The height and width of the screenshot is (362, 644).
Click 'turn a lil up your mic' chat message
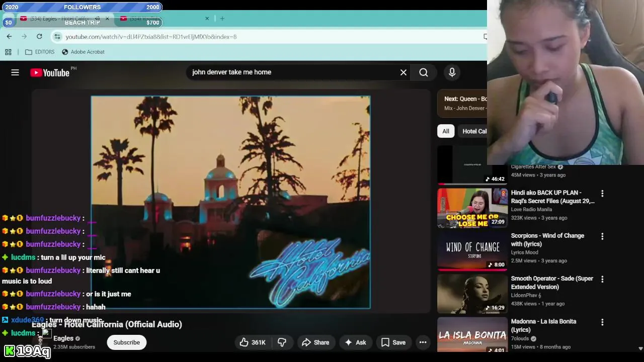pos(73,257)
